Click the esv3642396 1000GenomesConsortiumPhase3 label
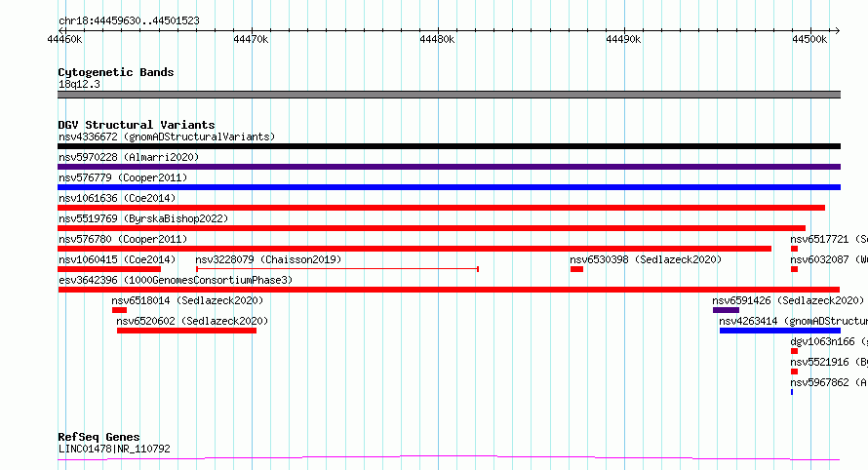 click(176, 280)
